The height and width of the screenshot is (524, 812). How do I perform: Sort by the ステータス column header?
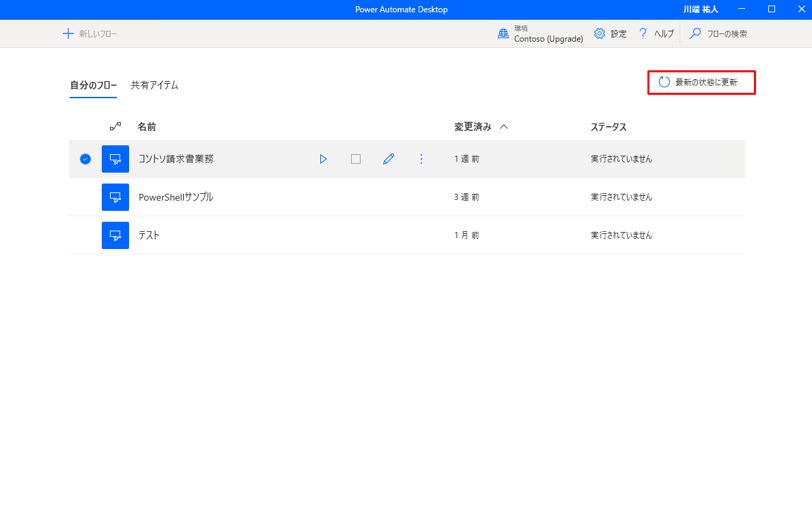pos(608,127)
